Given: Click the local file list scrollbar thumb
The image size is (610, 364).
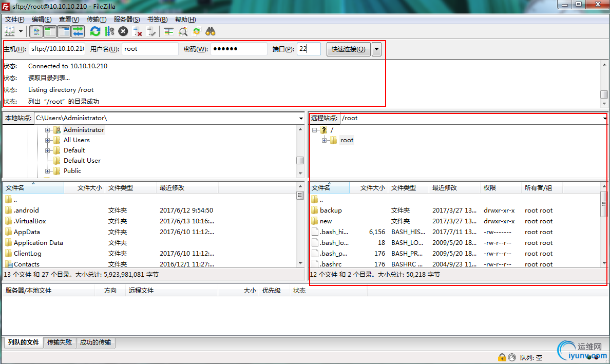Looking at the screenshot, I should click(x=300, y=195).
